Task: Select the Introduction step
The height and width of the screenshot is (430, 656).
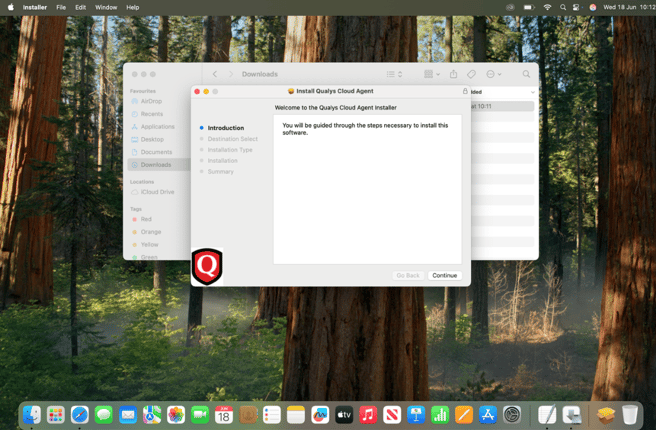Action: [226, 128]
